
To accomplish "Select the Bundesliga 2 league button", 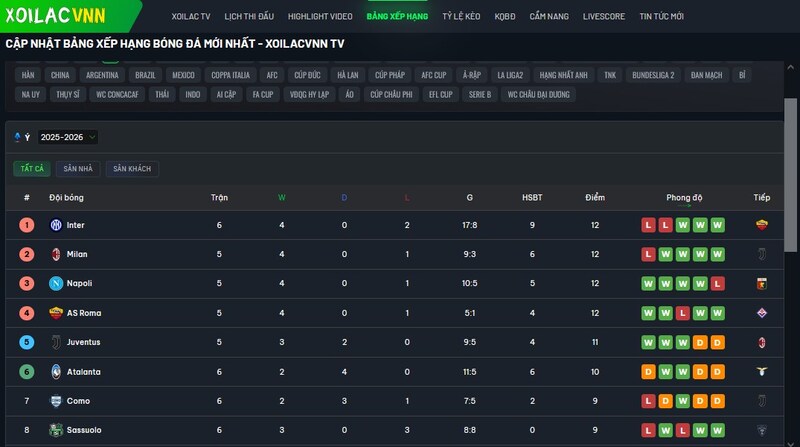I will (x=653, y=75).
